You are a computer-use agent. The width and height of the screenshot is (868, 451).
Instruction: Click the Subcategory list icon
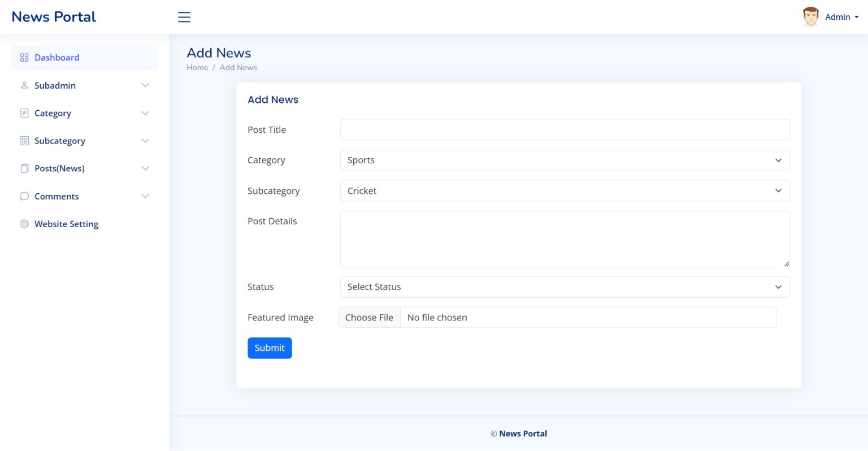pyautogui.click(x=24, y=140)
